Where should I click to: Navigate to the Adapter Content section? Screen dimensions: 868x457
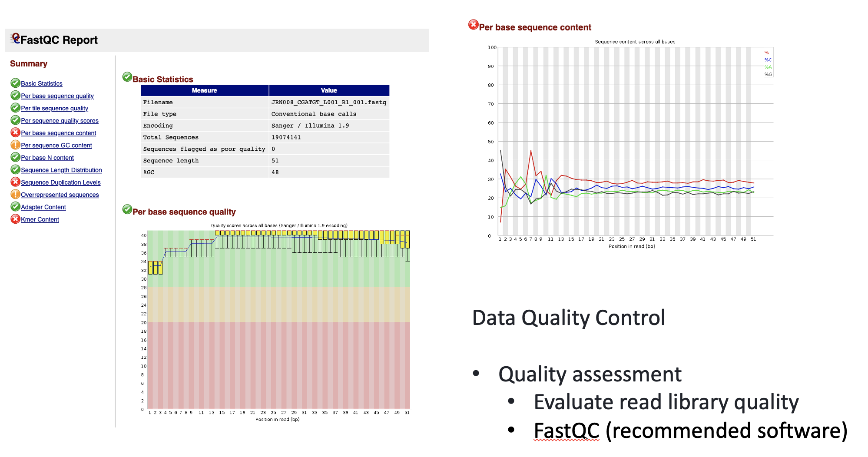[43, 207]
